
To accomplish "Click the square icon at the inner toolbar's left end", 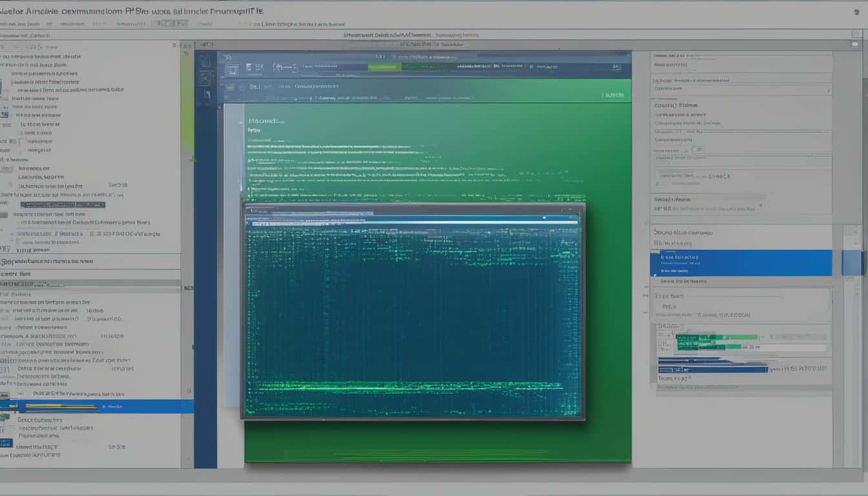I will [232, 70].
